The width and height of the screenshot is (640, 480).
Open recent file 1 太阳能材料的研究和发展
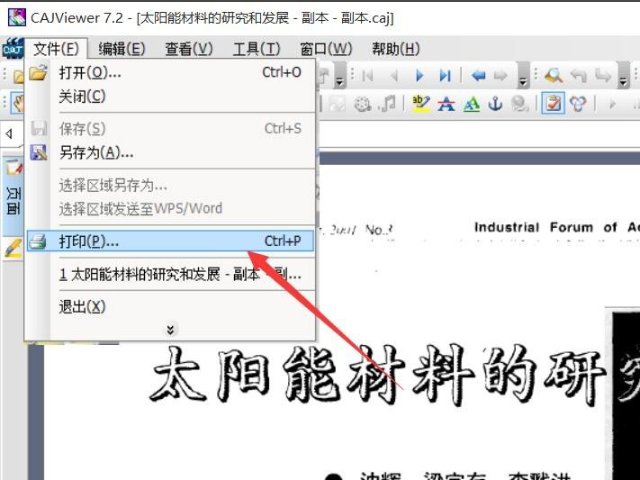(171, 274)
